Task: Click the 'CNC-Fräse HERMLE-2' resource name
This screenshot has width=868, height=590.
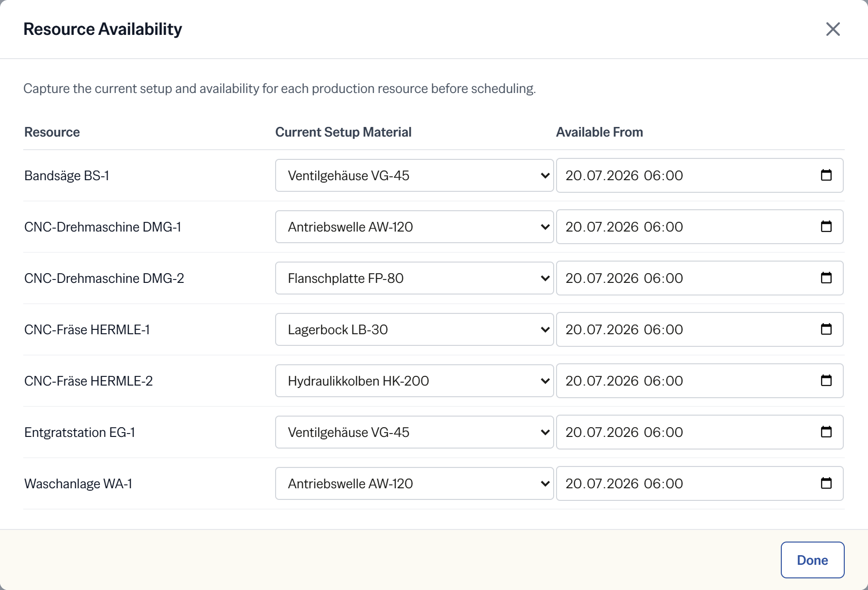Action: pos(89,381)
